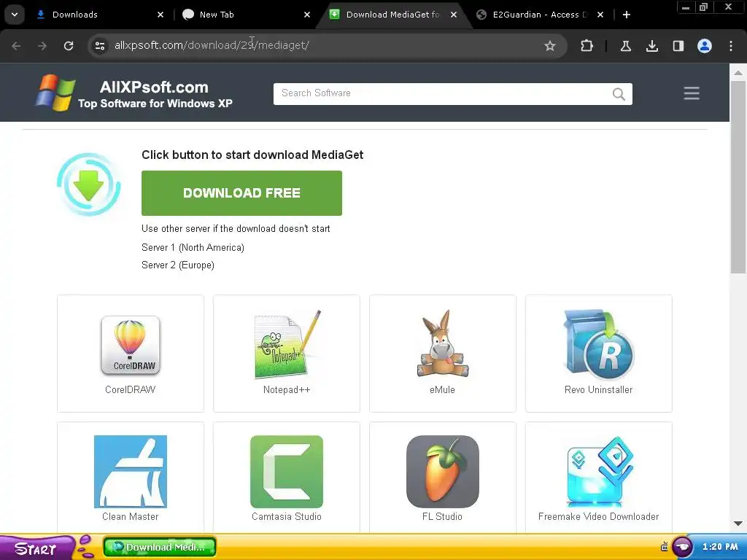Click the address bar URL

(212, 45)
